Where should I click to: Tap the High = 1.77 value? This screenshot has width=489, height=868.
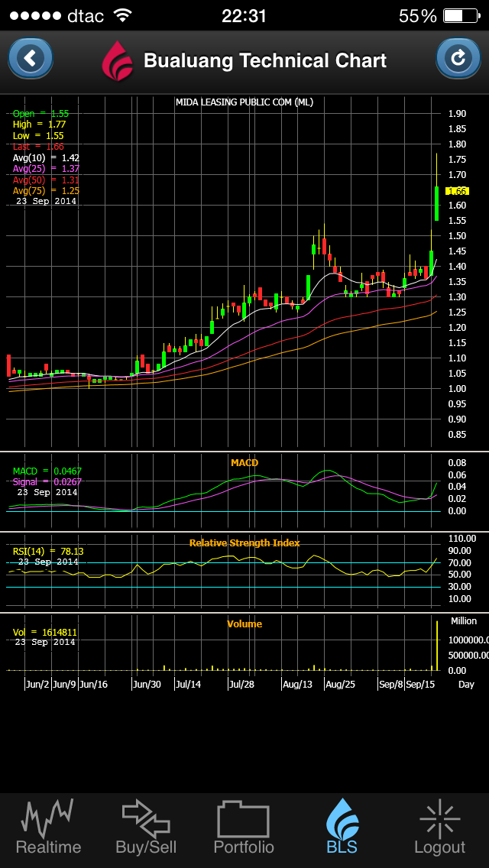pos(38,125)
